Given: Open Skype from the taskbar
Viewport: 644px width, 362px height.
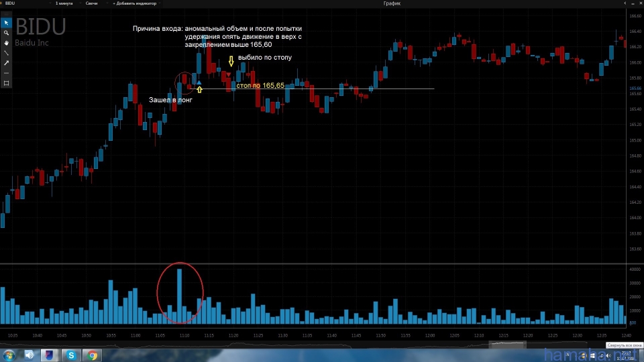Looking at the screenshot, I should tap(71, 355).
